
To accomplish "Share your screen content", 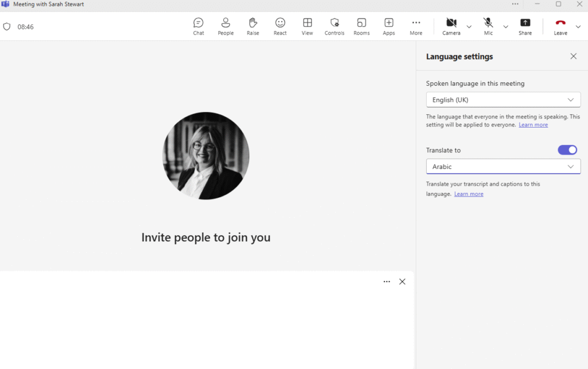I will [x=525, y=26].
